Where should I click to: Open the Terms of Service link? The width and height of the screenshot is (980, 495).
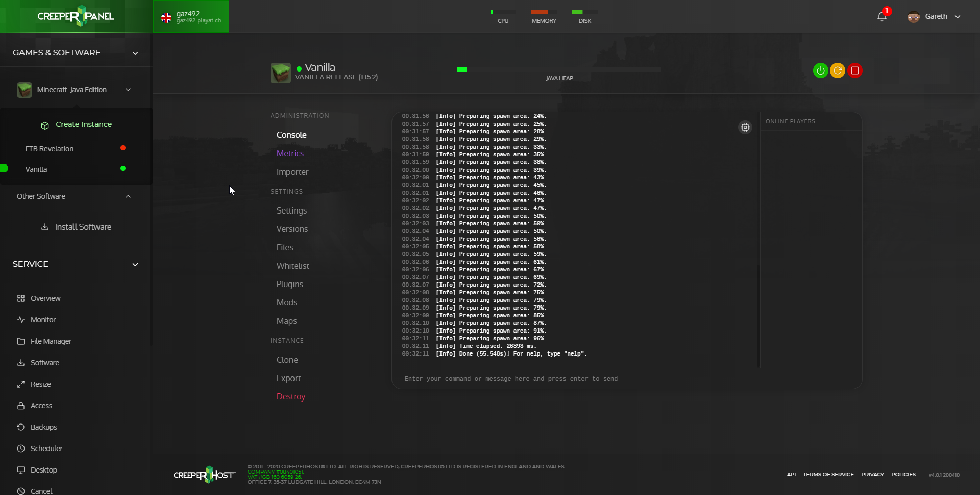tap(828, 474)
